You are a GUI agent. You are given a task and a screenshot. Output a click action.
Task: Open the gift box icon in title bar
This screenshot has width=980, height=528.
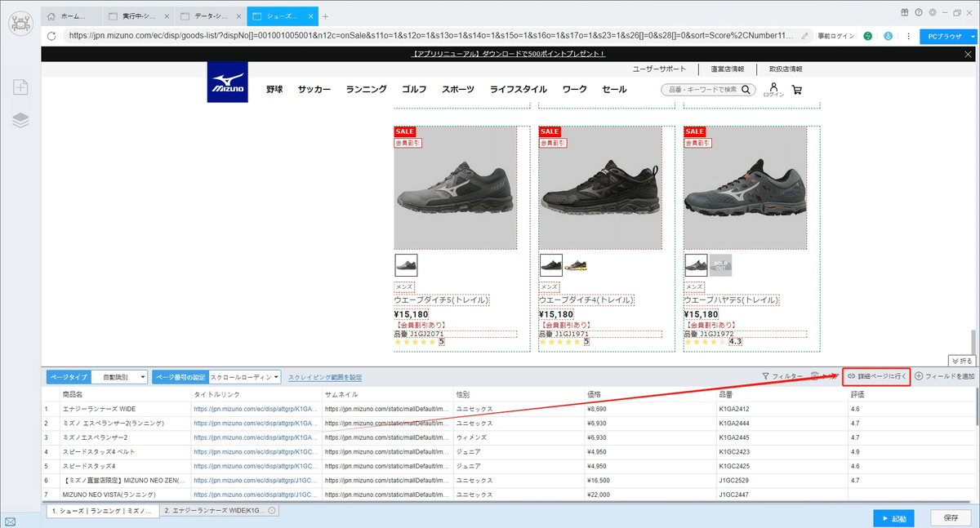coord(905,12)
